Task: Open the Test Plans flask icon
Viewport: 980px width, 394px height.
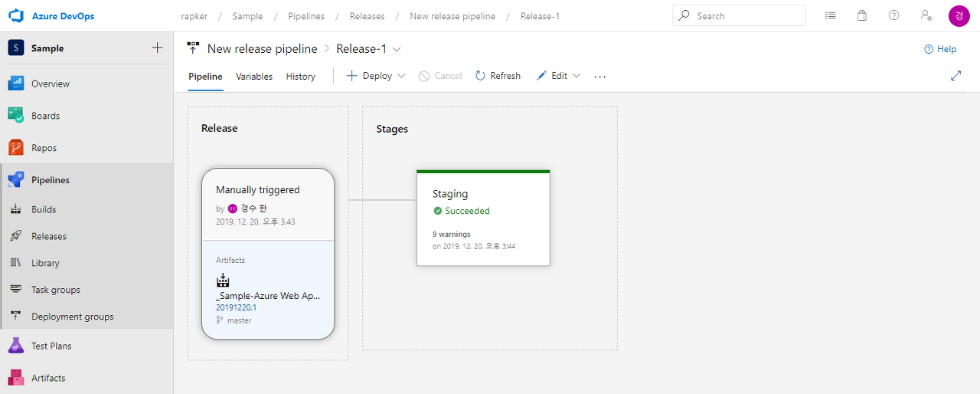Action: point(16,346)
